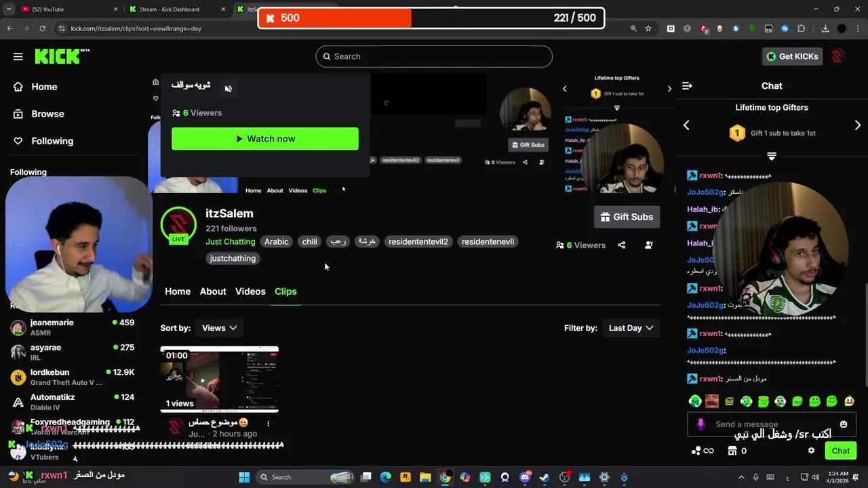
Task: Go to next top gifters slide
Action: (x=857, y=125)
